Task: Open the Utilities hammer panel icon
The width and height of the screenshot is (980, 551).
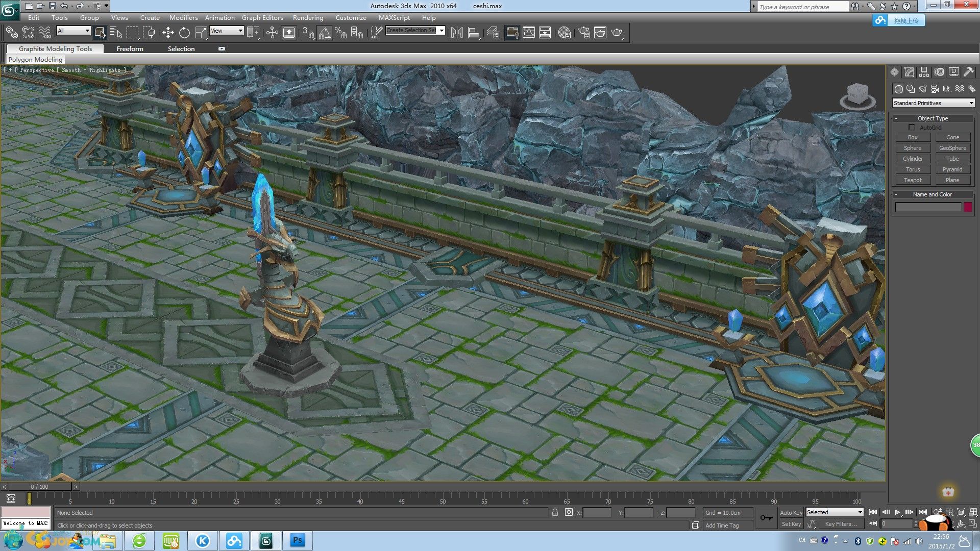Action: [968, 72]
